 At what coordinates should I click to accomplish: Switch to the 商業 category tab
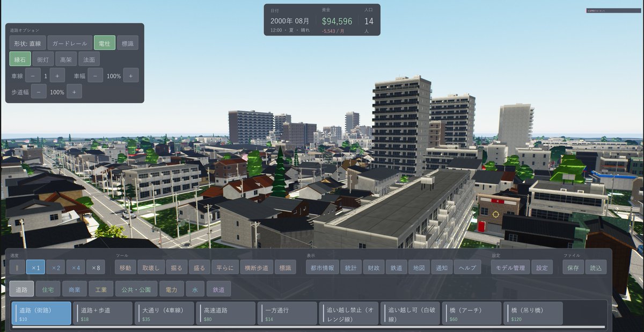pos(74,289)
